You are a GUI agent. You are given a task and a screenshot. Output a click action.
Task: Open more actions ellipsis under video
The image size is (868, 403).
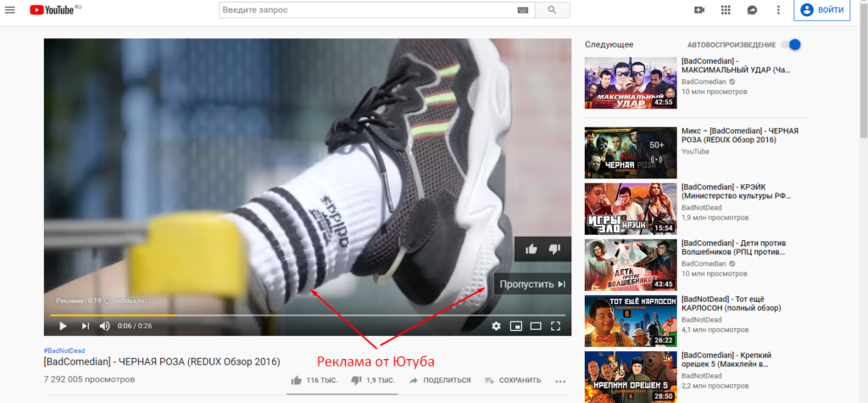coord(560,381)
